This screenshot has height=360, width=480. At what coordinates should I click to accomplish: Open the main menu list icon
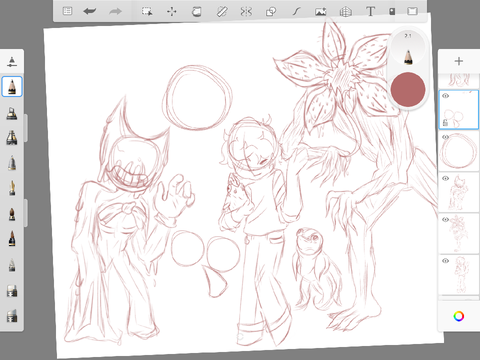(67, 11)
